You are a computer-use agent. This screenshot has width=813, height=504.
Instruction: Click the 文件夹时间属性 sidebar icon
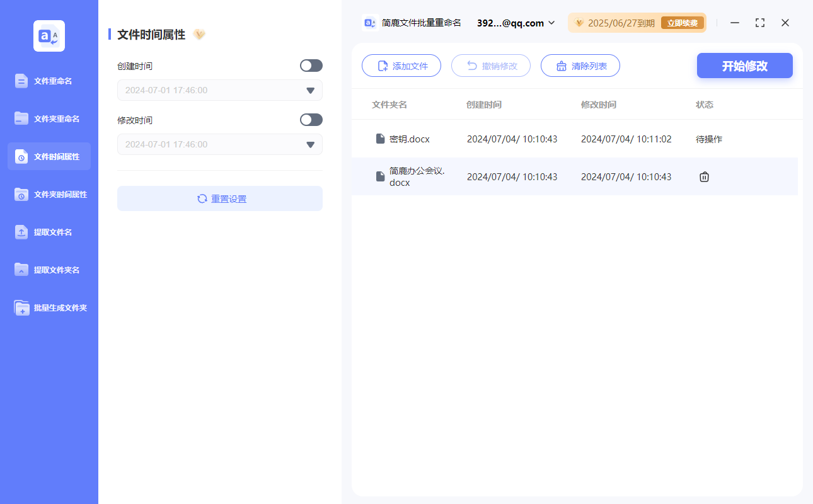pos(21,194)
